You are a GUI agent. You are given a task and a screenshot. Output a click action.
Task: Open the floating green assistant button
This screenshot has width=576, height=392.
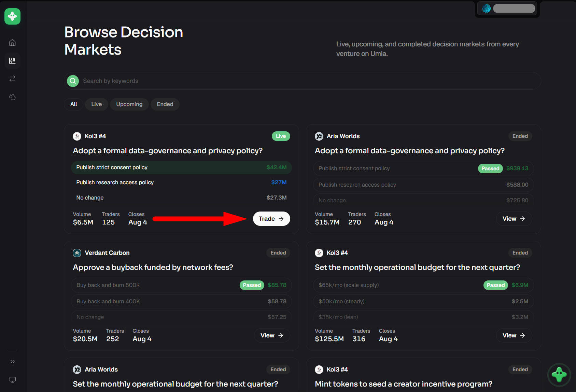(559, 375)
